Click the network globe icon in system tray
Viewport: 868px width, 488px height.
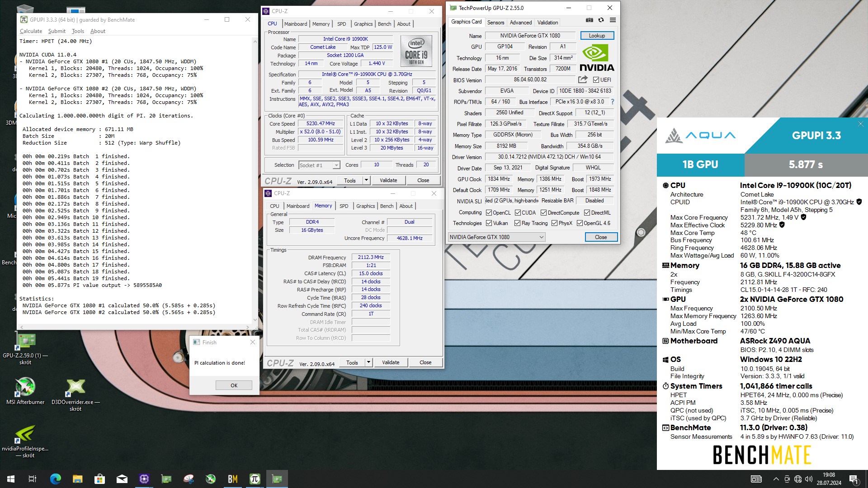tap(798, 479)
